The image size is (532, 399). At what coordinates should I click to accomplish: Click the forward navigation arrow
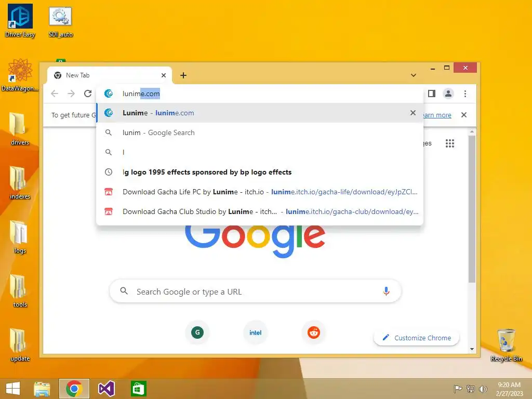tap(71, 94)
